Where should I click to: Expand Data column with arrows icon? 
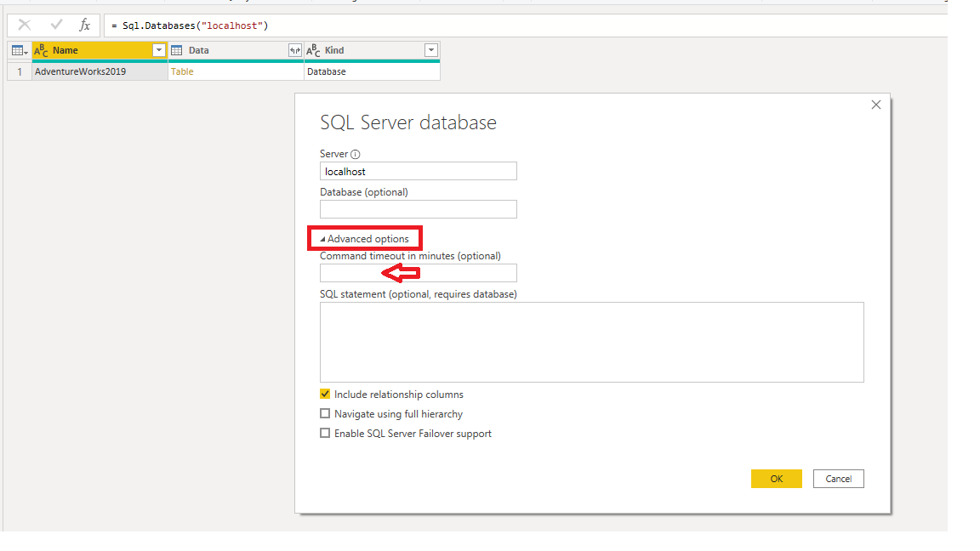click(x=295, y=51)
